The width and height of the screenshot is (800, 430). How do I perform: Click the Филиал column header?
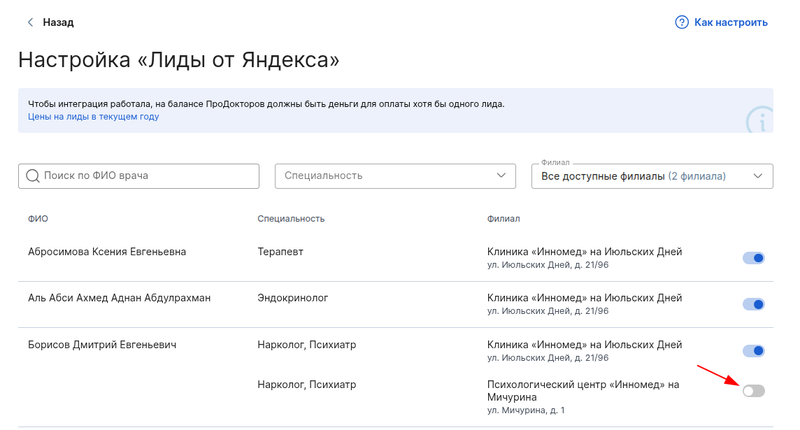point(503,219)
